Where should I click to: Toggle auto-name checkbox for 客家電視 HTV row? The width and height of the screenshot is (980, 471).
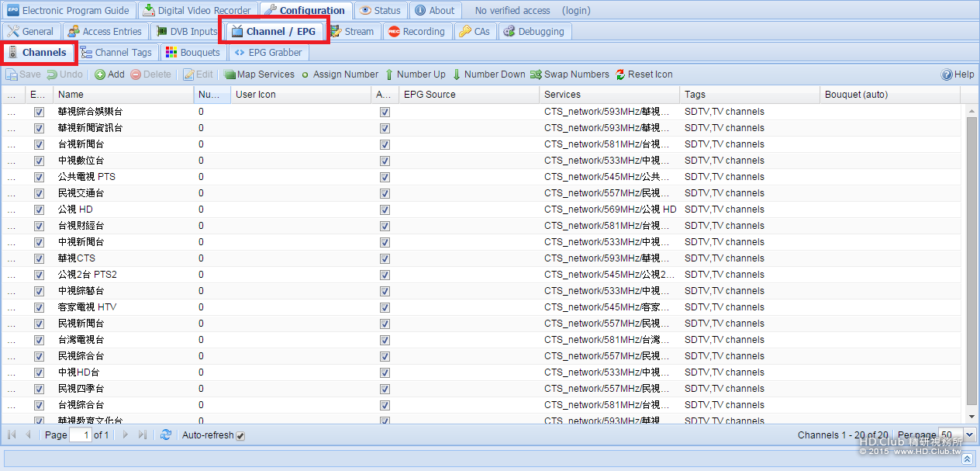click(x=385, y=307)
